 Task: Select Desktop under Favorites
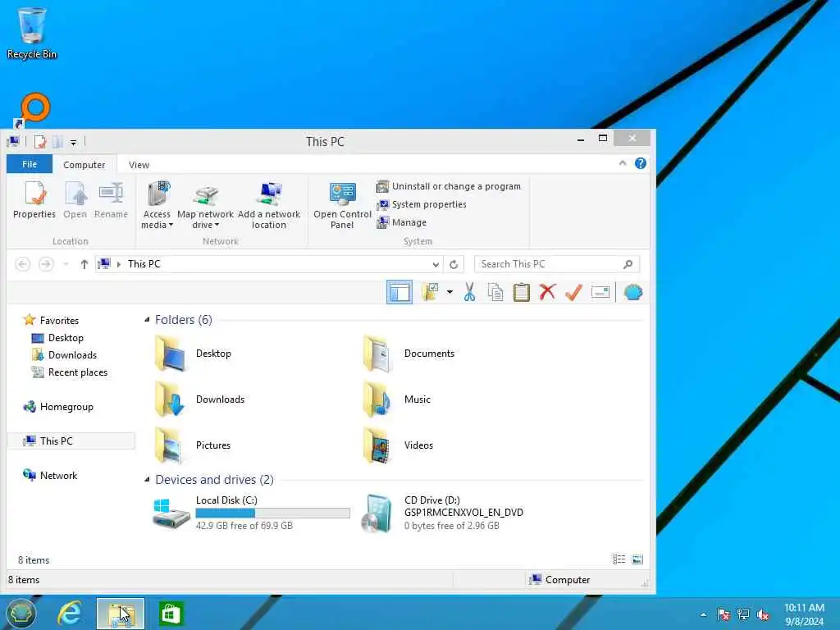pos(57,338)
